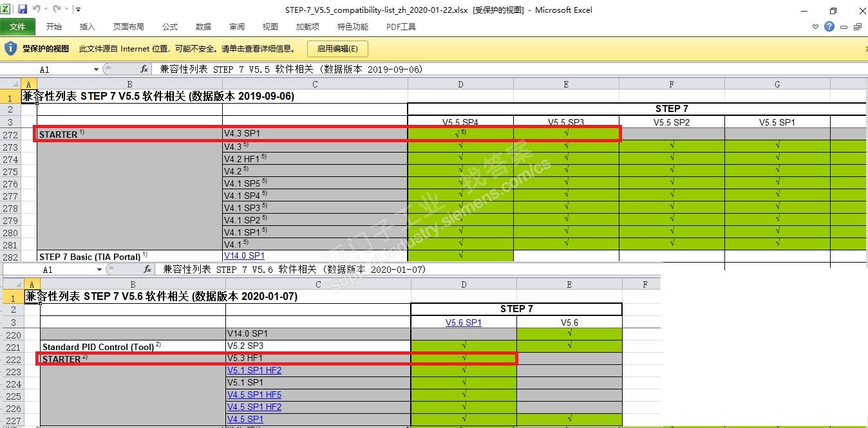This screenshot has height=428, width=868.
Task: Switch to the 公式 ribbon tab
Action: click(170, 26)
